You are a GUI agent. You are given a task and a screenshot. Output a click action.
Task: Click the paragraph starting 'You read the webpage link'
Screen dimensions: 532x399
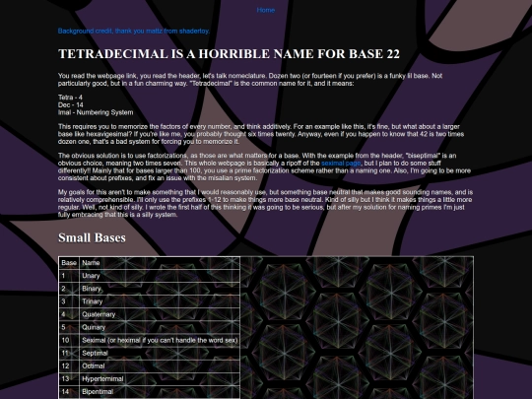(250, 80)
